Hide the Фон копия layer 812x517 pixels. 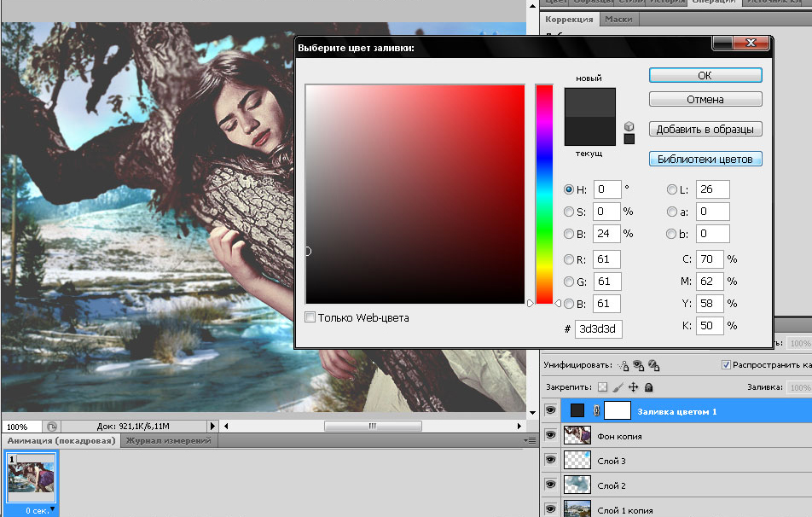pos(550,435)
